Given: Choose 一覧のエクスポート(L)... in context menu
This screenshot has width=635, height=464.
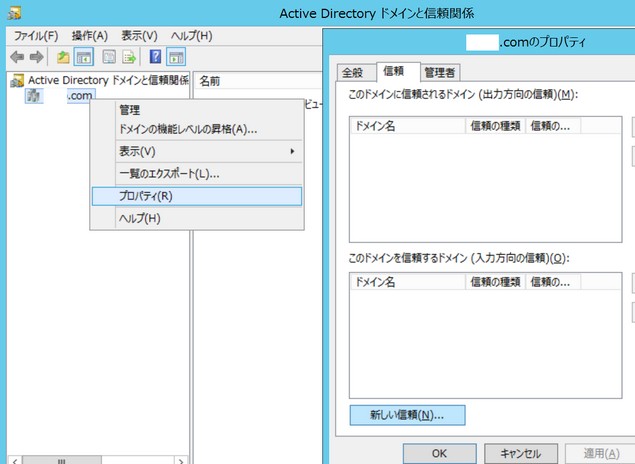Looking at the screenshot, I should tap(197, 174).
